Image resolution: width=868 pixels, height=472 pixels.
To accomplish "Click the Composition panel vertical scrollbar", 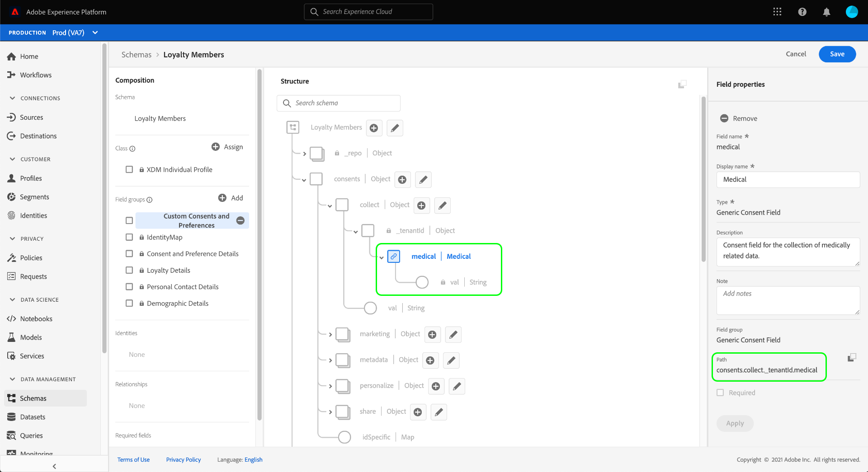I will click(259, 244).
